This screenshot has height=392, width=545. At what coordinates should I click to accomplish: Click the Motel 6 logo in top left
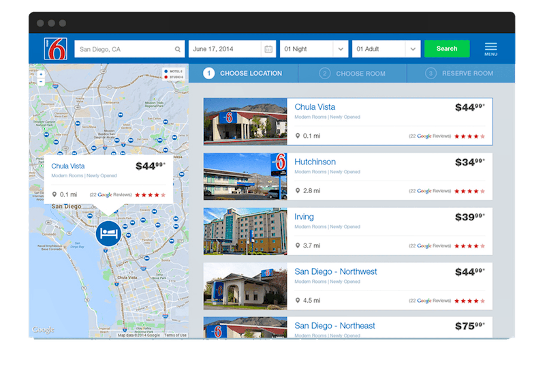click(55, 49)
